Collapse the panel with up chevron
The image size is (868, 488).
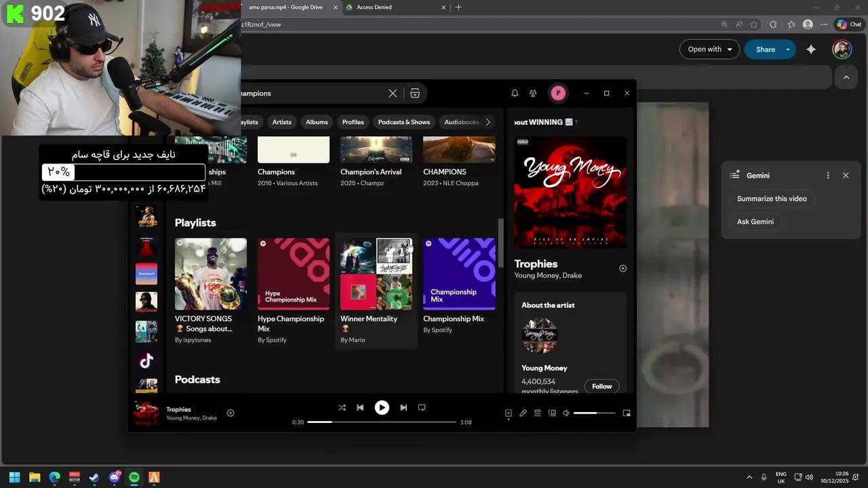[846, 78]
